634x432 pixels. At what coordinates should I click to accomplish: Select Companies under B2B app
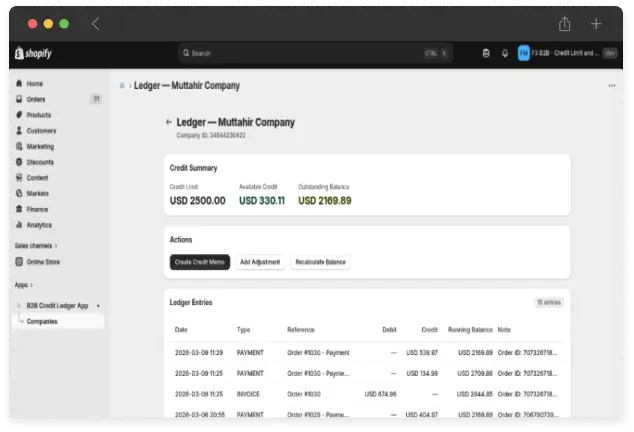[42, 321]
